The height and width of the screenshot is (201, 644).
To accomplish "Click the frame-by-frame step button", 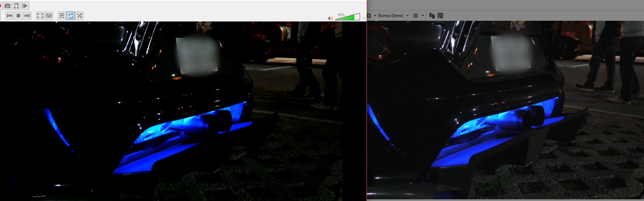I will [25, 6].
